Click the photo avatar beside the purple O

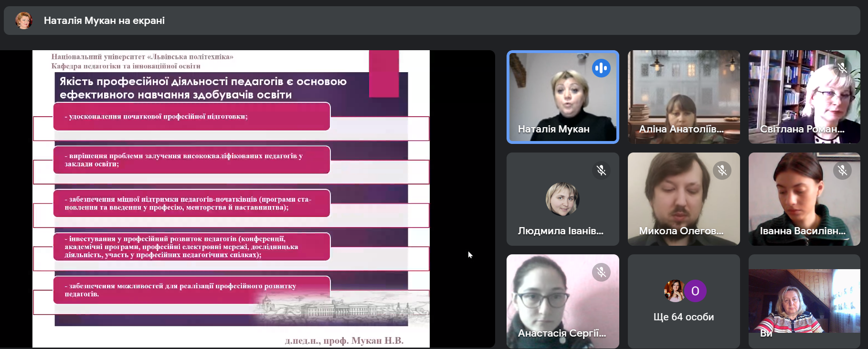pyautogui.click(x=674, y=291)
